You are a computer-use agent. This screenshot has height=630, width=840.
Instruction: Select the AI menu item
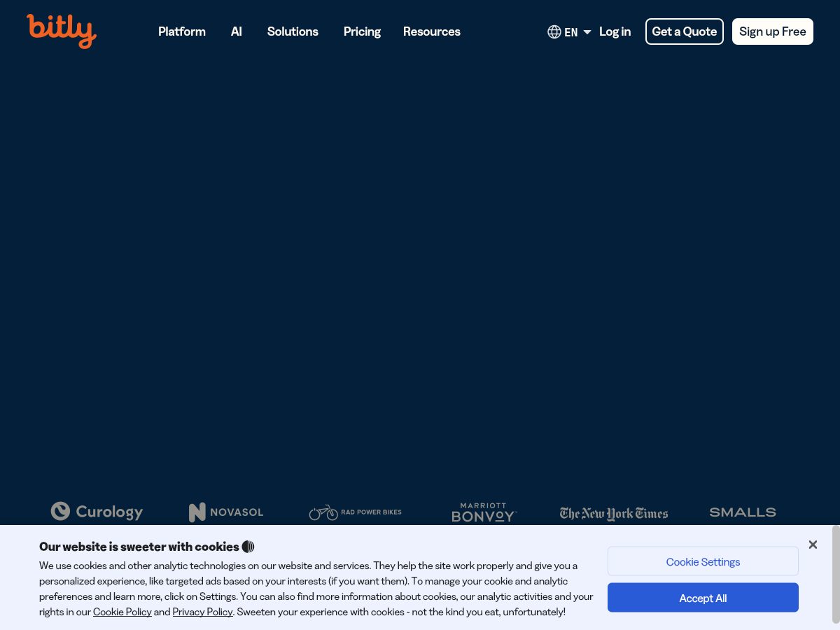236,31
